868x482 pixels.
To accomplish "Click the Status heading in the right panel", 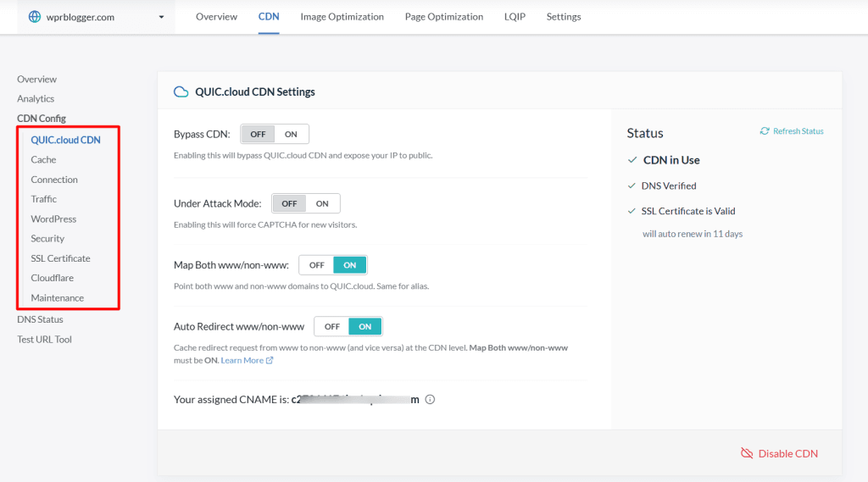I will [645, 133].
